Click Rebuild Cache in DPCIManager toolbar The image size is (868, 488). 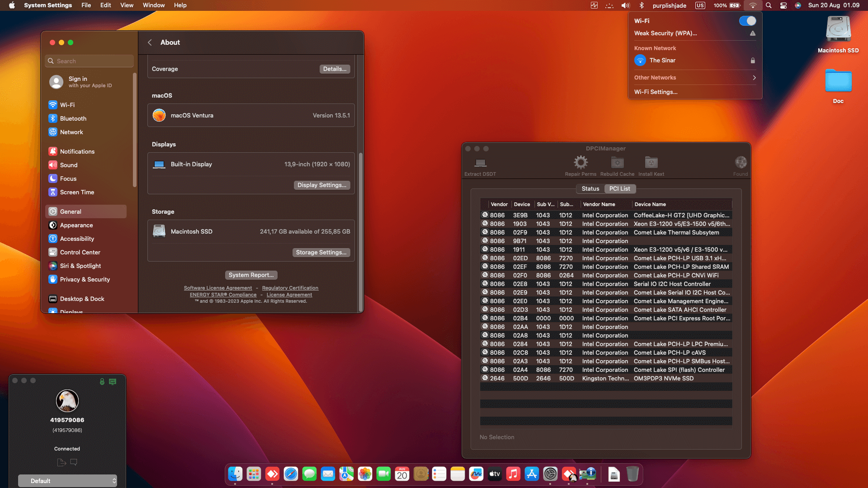[x=617, y=166]
